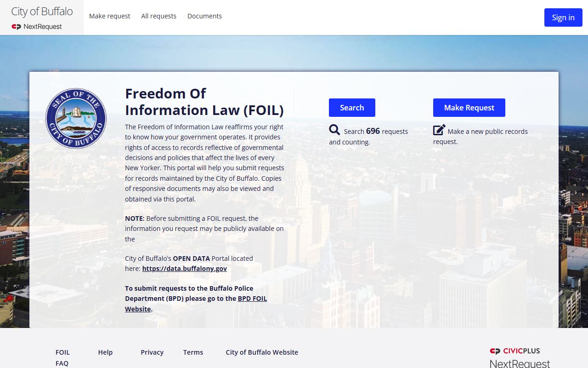This screenshot has width=588, height=368.
Task: Open the Privacy footer link
Action: pyautogui.click(x=152, y=352)
